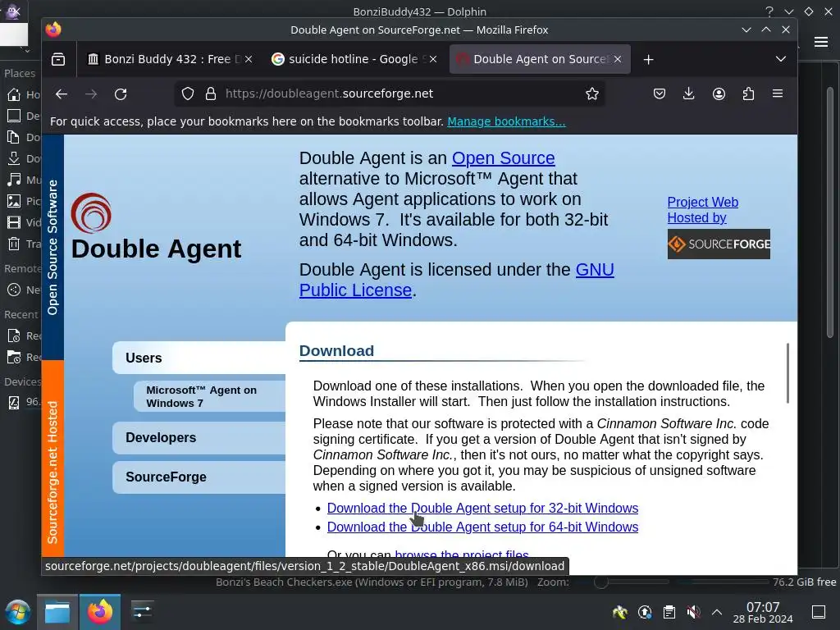840x630 pixels.
Task: Open the application launcher start button
Action: click(18, 612)
